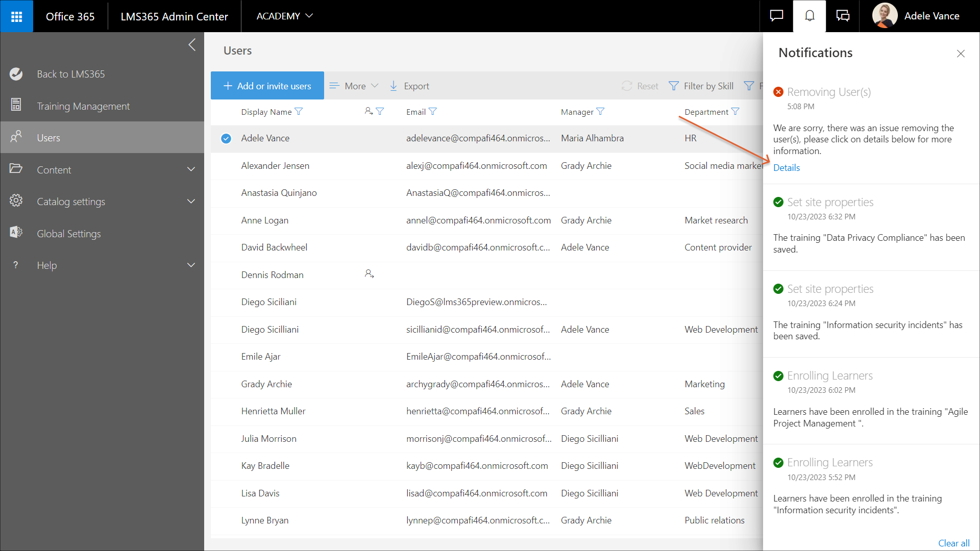Click Add or invite users button
The height and width of the screenshot is (551, 980).
[x=267, y=86]
